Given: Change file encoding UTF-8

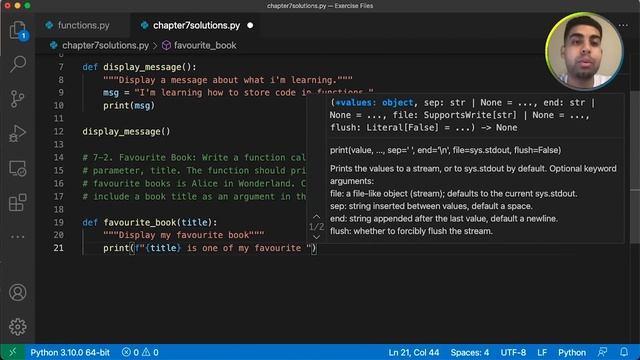Looking at the screenshot, I should [513, 352].
